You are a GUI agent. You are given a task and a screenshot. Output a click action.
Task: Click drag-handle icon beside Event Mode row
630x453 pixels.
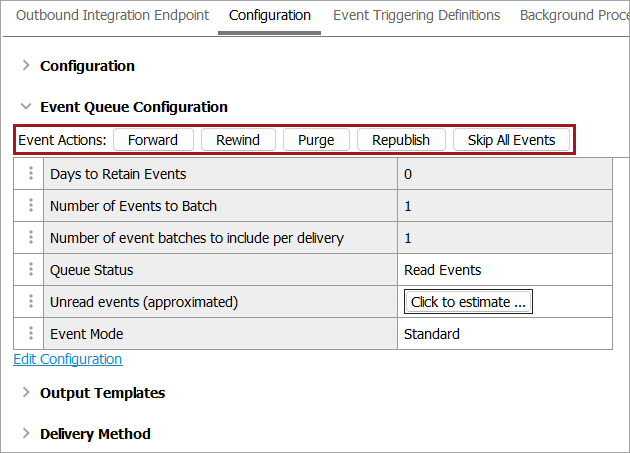(30, 334)
